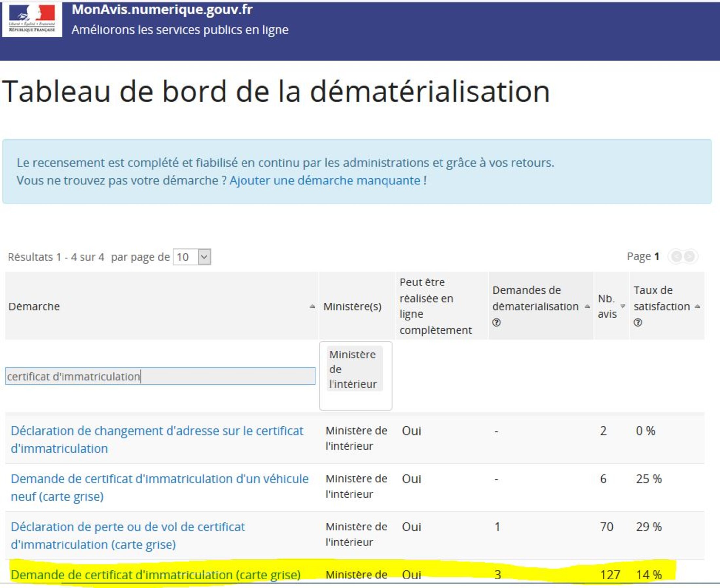Click MonAvis.numerique.gouv.fr site title
720x588 pixels.
tap(162, 9)
